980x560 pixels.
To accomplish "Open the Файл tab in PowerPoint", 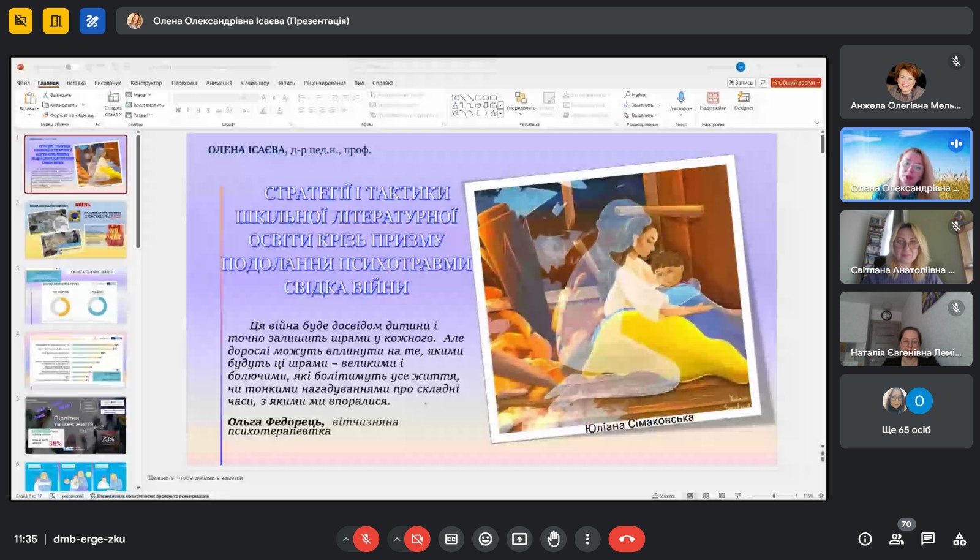I will point(23,83).
